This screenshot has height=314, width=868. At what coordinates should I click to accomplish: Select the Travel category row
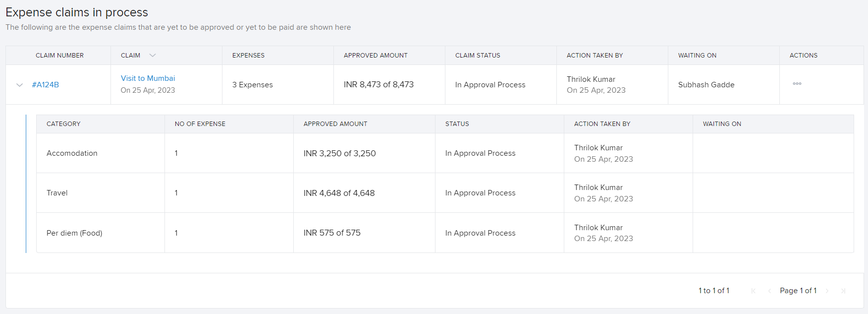pyautogui.click(x=57, y=193)
